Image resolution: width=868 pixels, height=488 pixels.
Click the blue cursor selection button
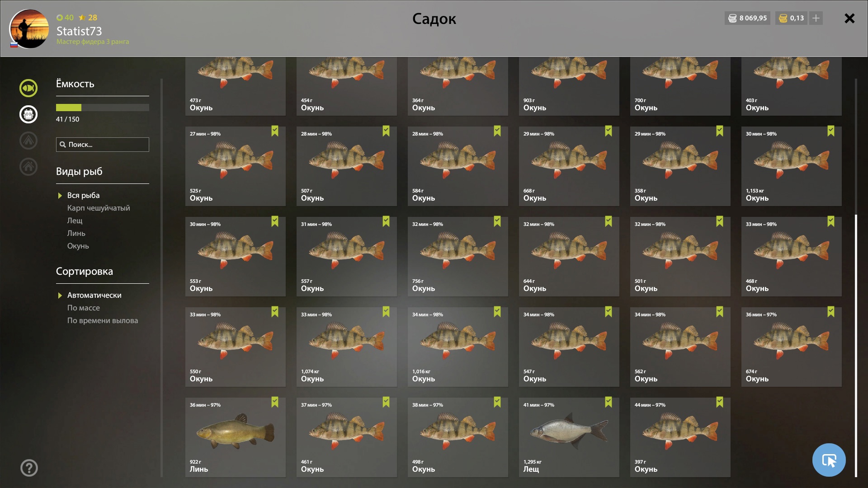[x=829, y=460]
